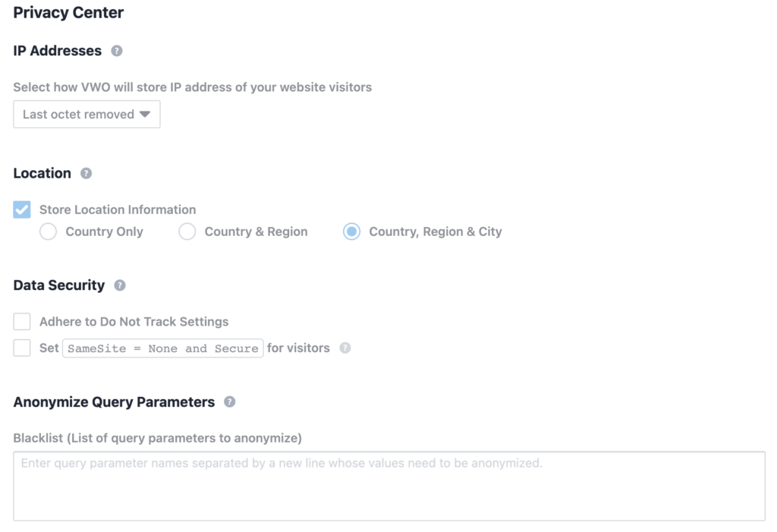The height and width of the screenshot is (532, 777).
Task: Open the help icon beside IP Addresses
Action: [117, 51]
